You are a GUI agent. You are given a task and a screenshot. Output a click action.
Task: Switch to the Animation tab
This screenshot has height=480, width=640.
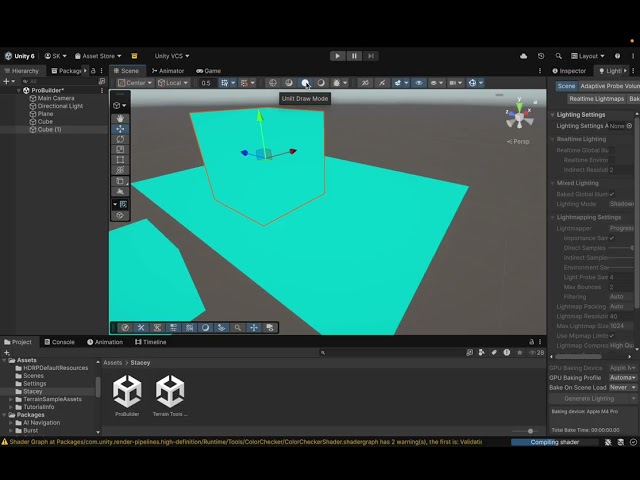[105, 342]
